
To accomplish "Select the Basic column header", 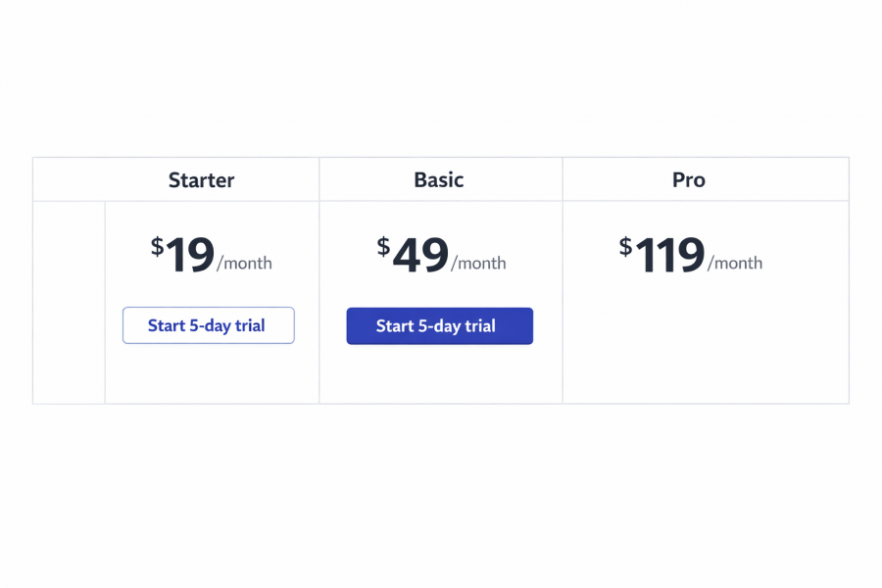I will 438,179.
